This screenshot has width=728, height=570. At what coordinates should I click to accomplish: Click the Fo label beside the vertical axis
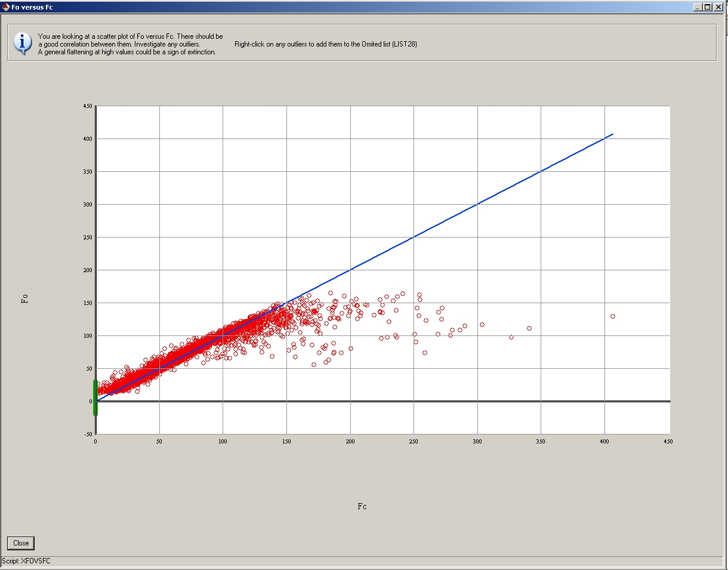pos(25,299)
